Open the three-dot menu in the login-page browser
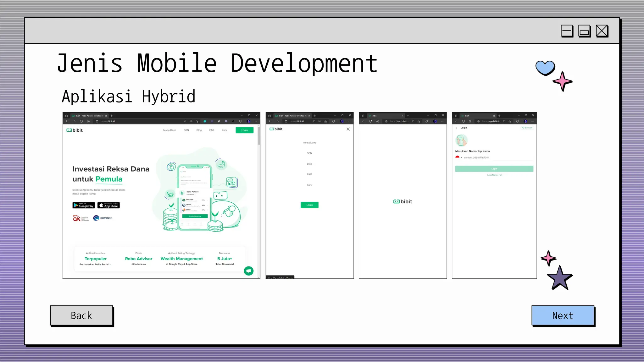 click(x=532, y=121)
